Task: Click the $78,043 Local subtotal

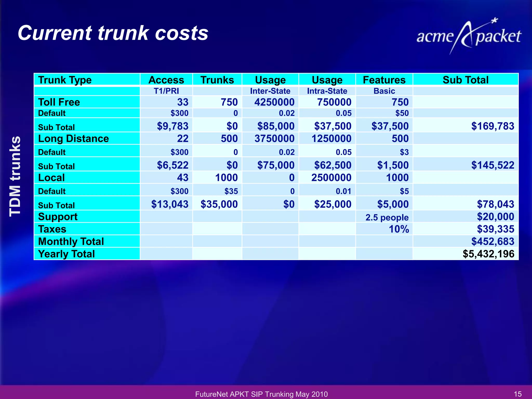Action: coord(495,204)
